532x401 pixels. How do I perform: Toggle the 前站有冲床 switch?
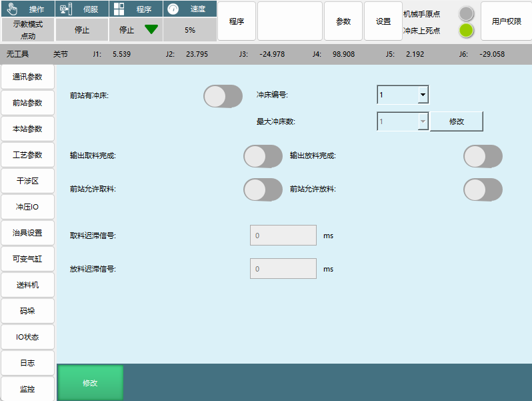[x=223, y=96]
